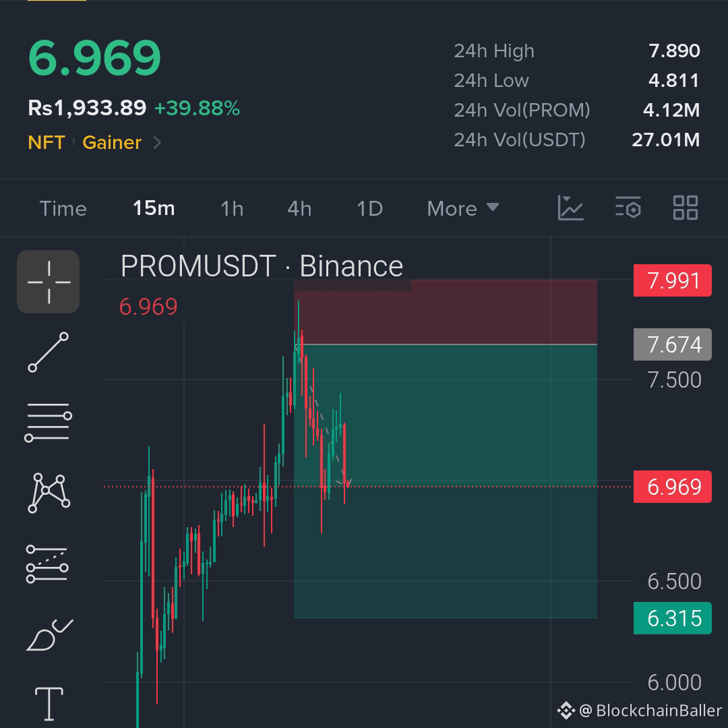Select the 15m interval tab
The height and width of the screenshot is (728, 728).
154,208
